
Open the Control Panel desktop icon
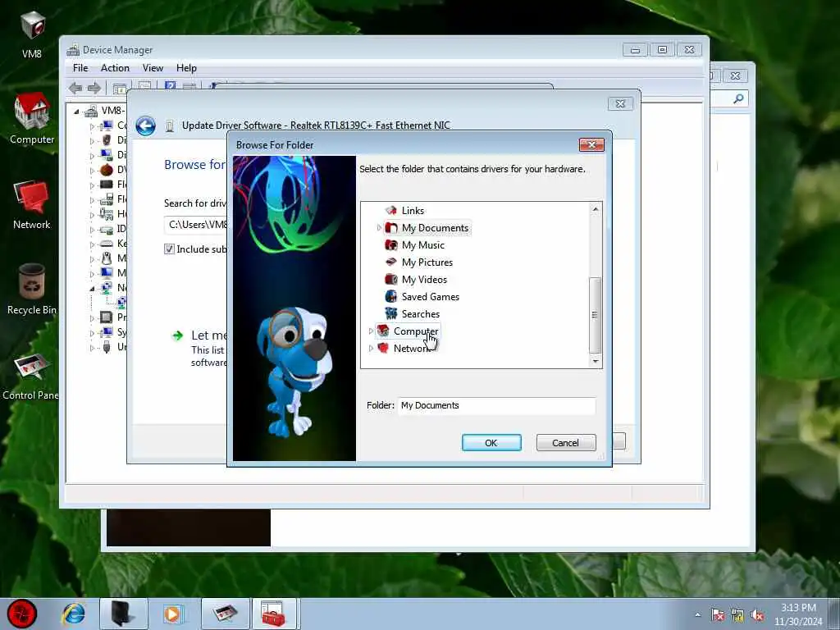pos(30,377)
